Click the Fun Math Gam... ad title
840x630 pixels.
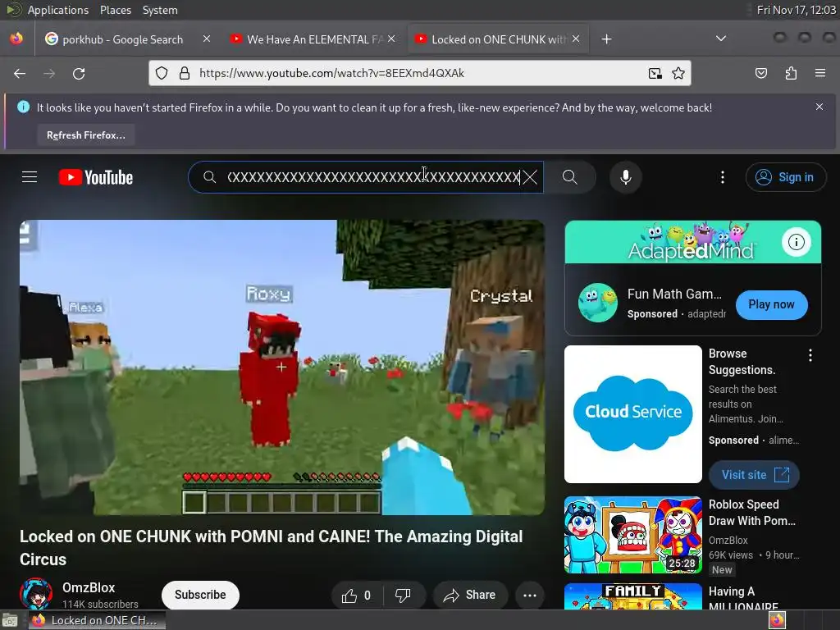[674, 294]
